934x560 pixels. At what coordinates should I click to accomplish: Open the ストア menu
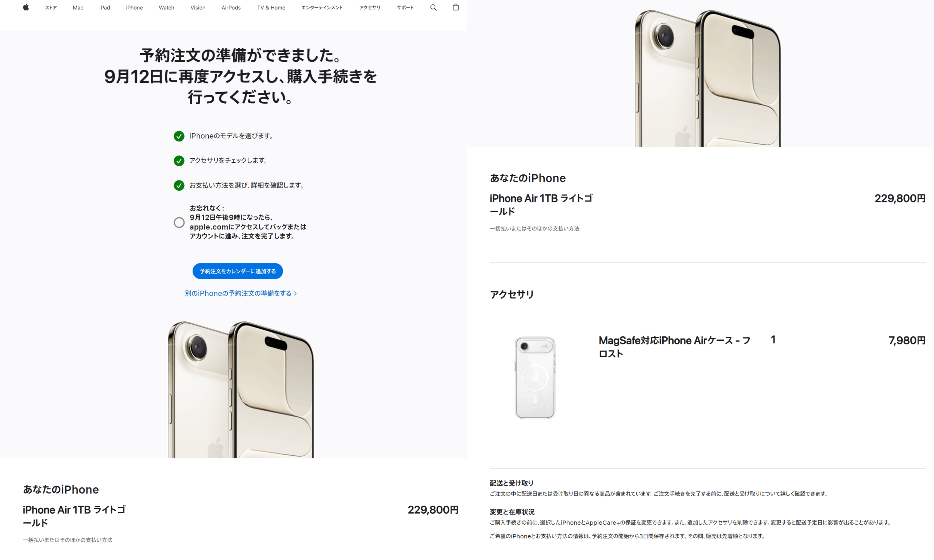tap(51, 8)
